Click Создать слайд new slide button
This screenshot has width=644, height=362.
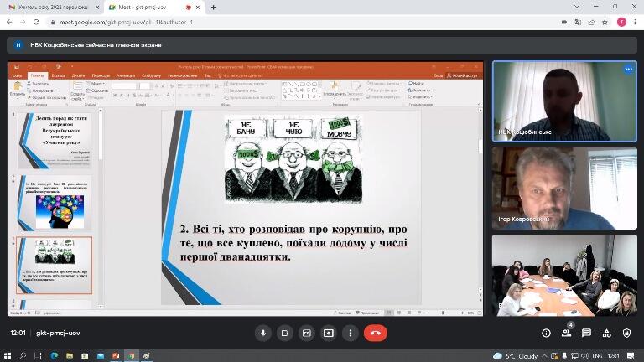(77, 91)
